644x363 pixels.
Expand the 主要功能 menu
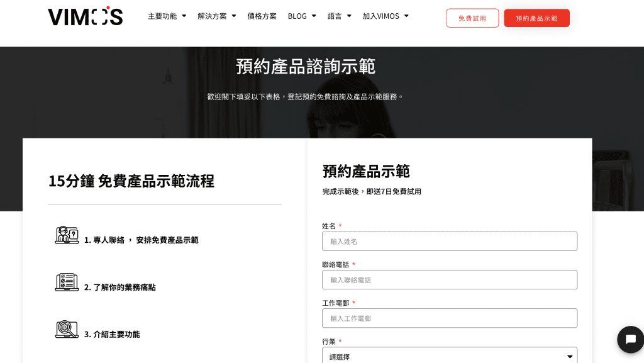167,16
